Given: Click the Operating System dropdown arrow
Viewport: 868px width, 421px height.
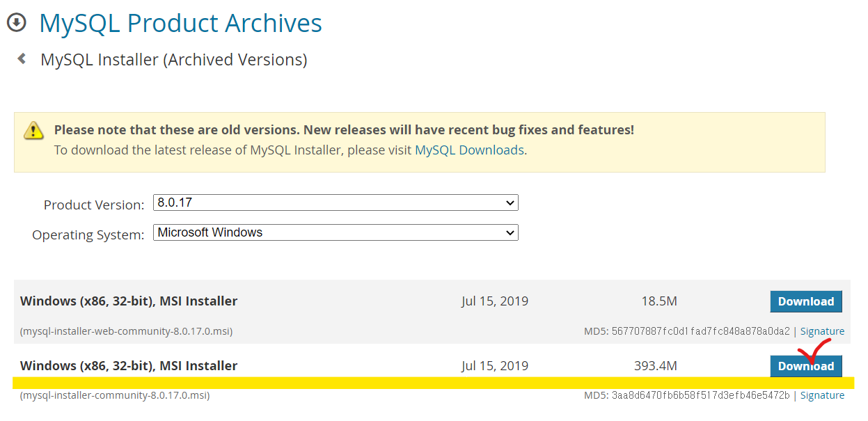Looking at the screenshot, I should pos(510,232).
